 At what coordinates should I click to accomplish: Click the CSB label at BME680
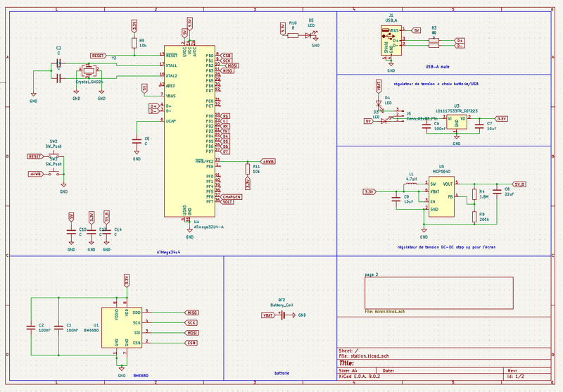191,343
